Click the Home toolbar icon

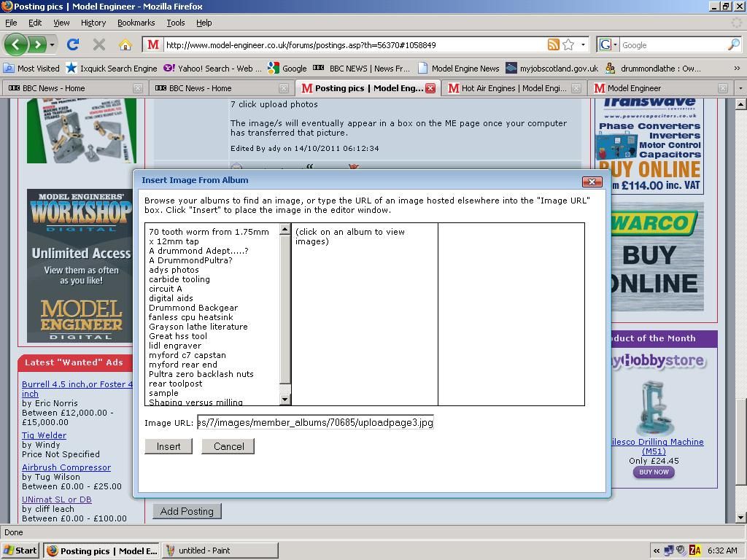click(x=125, y=44)
